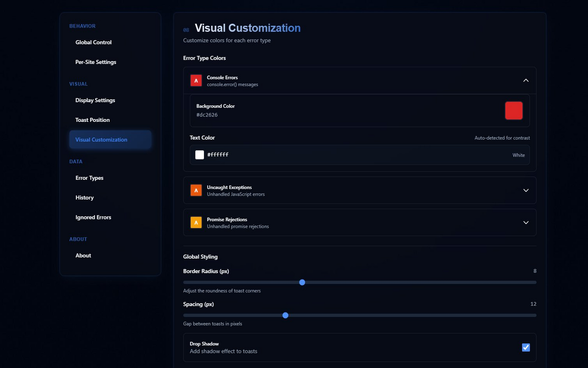Open the About page
This screenshot has width=588, height=368.
(83, 256)
